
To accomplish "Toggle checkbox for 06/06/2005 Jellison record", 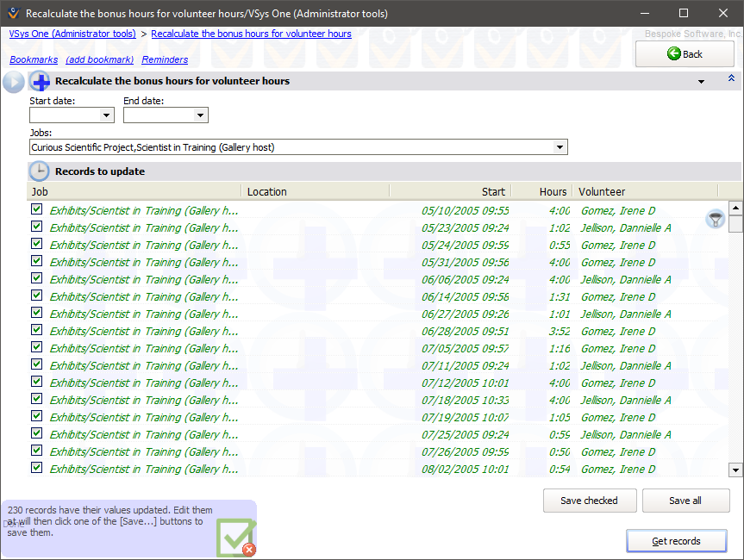I will [x=37, y=278].
